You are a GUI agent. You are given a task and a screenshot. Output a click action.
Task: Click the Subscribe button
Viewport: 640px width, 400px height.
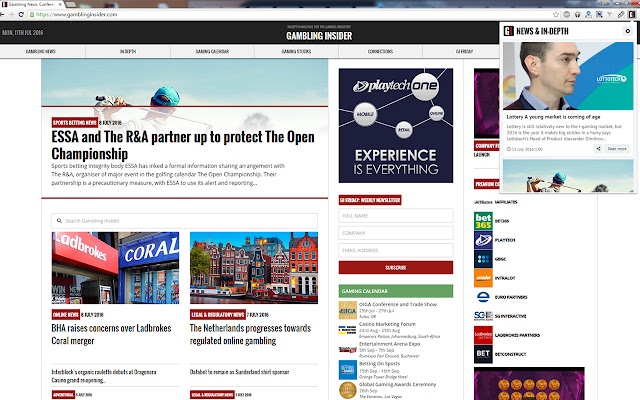click(x=396, y=267)
